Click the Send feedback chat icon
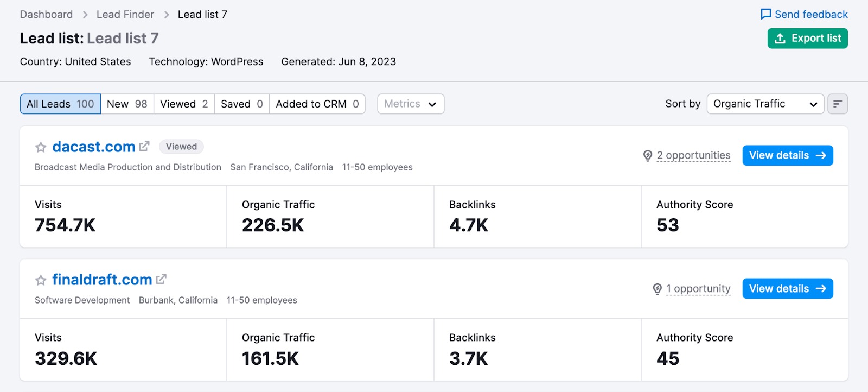The height and width of the screenshot is (392, 868). (766, 14)
